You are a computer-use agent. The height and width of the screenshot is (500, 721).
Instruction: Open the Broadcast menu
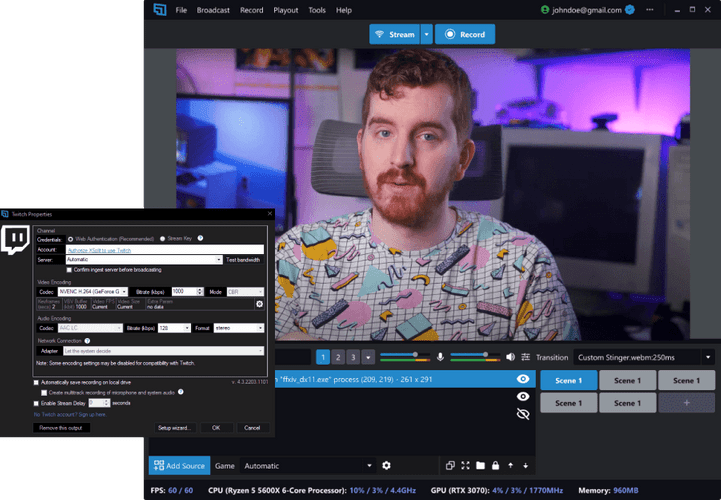[x=213, y=10]
